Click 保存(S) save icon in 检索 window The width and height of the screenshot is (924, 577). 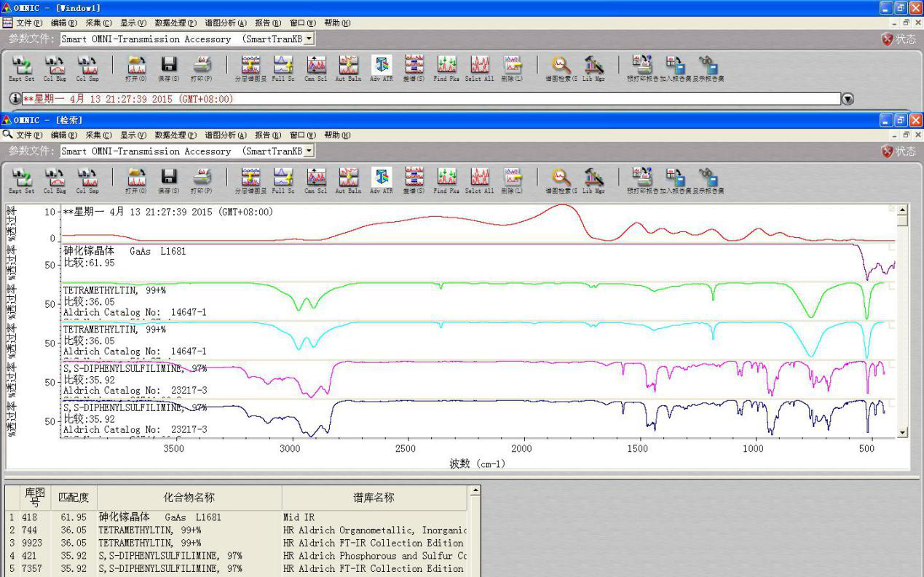[169, 179]
